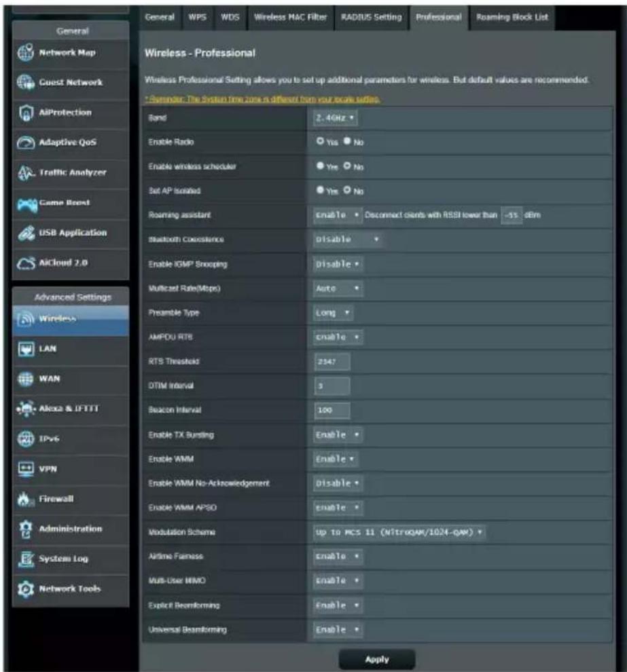This screenshot has width=627, height=672.
Task: Open System Log notepad icon
Action: tap(26, 559)
